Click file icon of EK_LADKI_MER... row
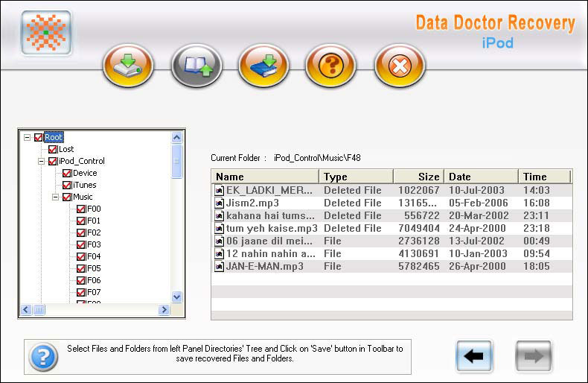Viewport: 588px width, 383px height. click(x=219, y=190)
